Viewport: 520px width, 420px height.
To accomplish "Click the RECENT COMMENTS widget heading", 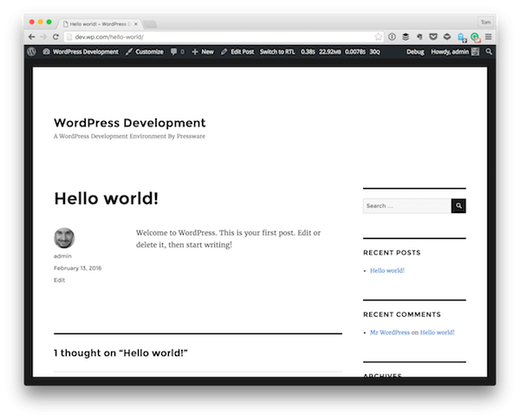I will tap(402, 314).
